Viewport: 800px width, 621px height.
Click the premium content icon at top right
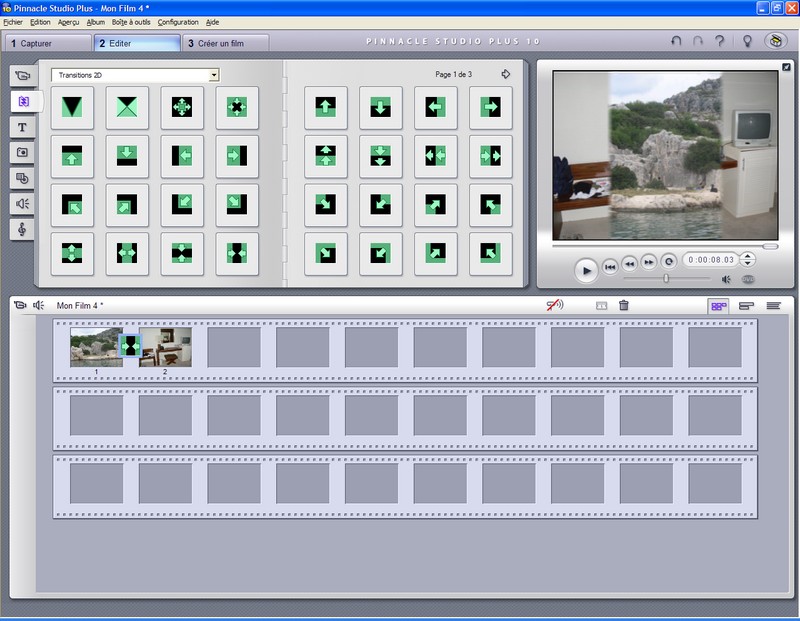point(776,41)
